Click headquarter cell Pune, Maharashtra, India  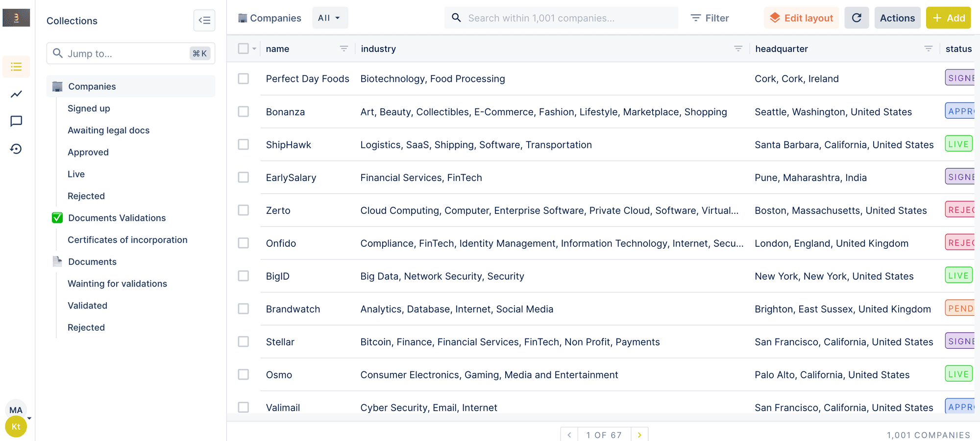810,178
